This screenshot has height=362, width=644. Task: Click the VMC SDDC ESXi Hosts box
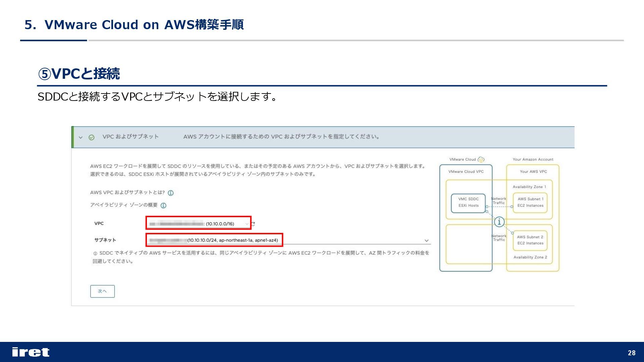coord(468,203)
